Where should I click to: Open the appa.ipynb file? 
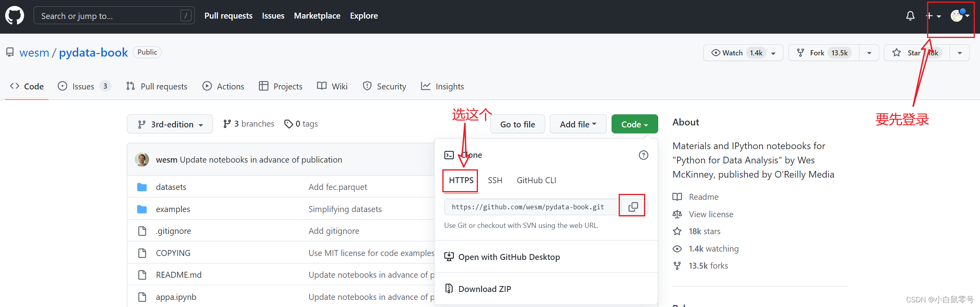pos(176,297)
